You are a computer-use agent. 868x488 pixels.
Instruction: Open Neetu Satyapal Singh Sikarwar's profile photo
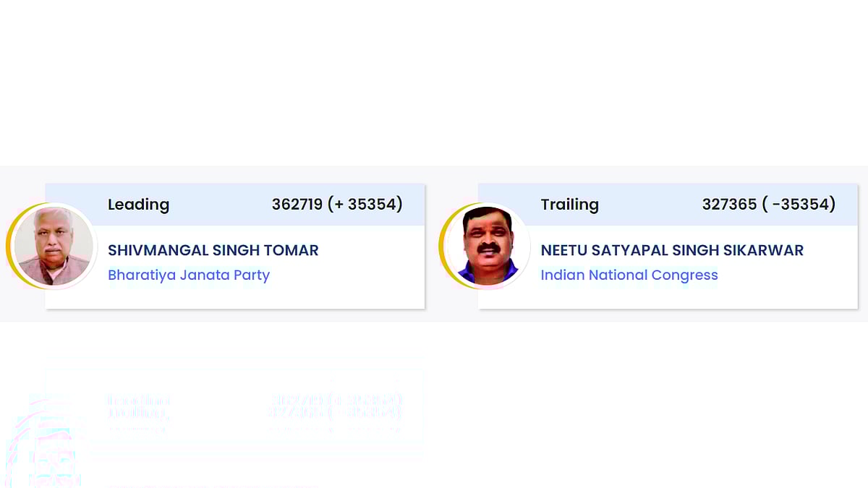(488, 247)
